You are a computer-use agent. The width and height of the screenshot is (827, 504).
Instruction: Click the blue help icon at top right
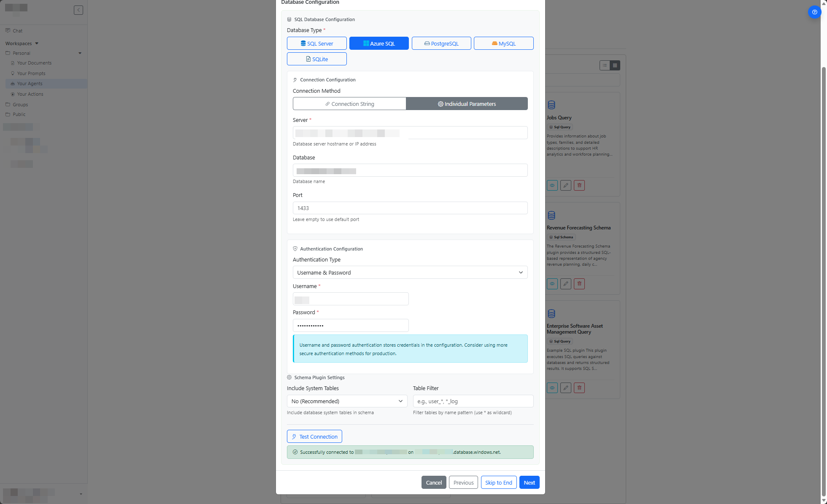[814, 12]
